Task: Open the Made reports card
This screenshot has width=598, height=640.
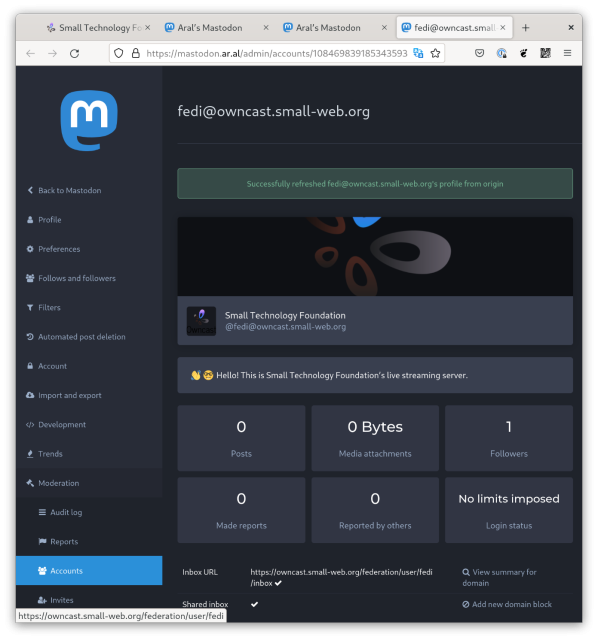Action: pos(241,510)
